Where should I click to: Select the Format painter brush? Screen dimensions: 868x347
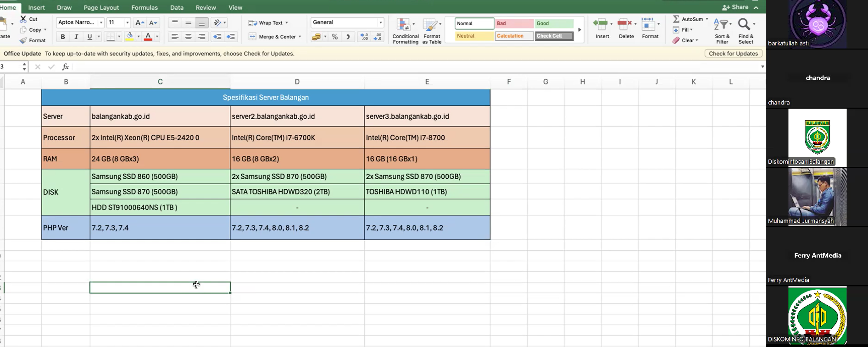click(23, 40)
